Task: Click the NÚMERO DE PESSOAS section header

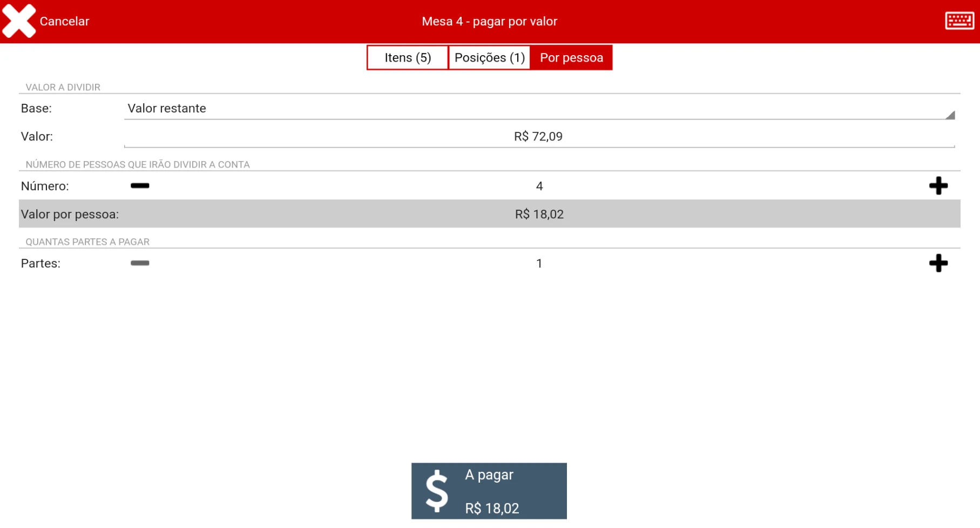Action: pos(138,165)
